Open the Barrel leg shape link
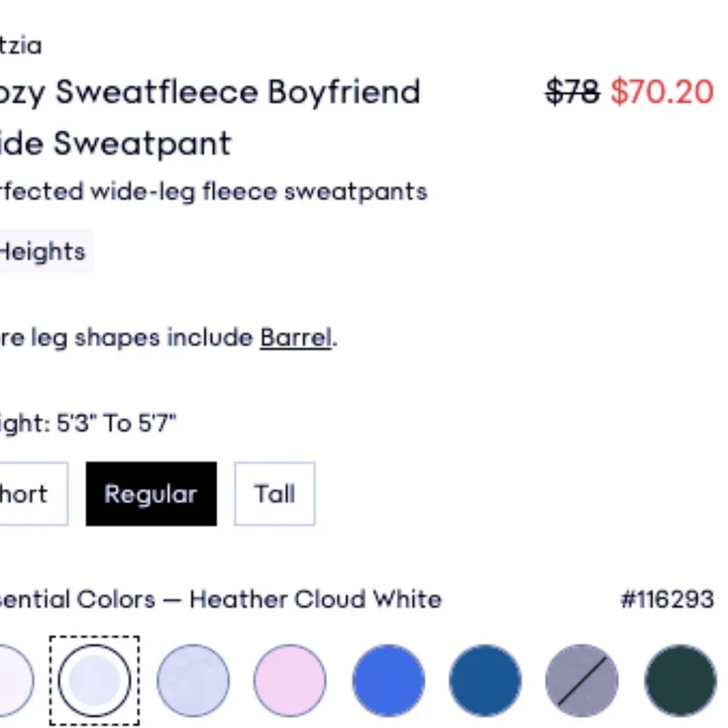This screenshot has height=728, width=728. coord(296,337)
